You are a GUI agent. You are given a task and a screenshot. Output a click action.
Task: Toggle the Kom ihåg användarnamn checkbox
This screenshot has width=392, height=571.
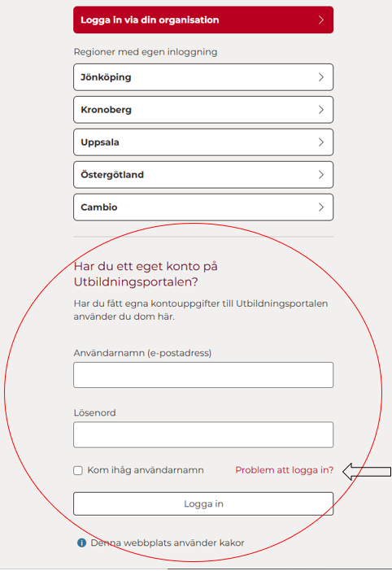point(78,470)
